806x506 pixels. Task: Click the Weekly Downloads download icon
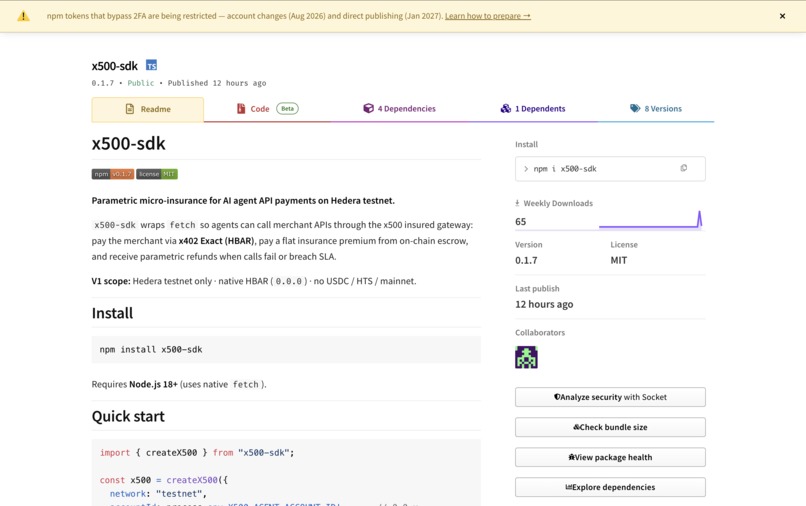point(517,203)
